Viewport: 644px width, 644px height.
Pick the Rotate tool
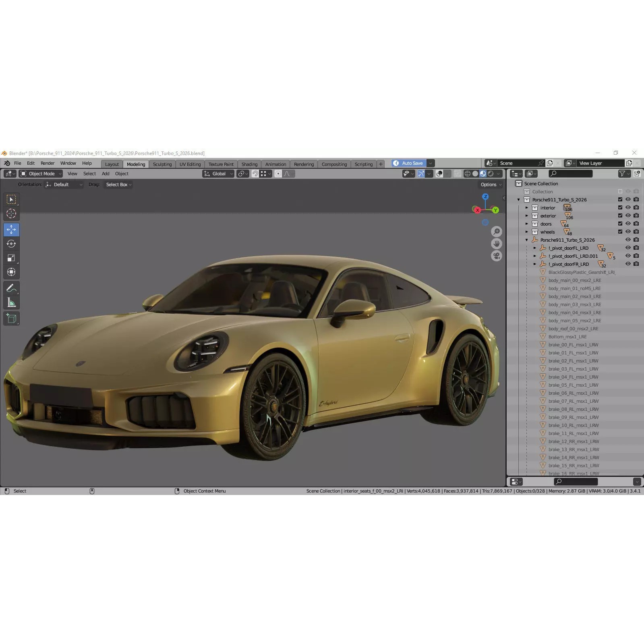tap(11, 244)
